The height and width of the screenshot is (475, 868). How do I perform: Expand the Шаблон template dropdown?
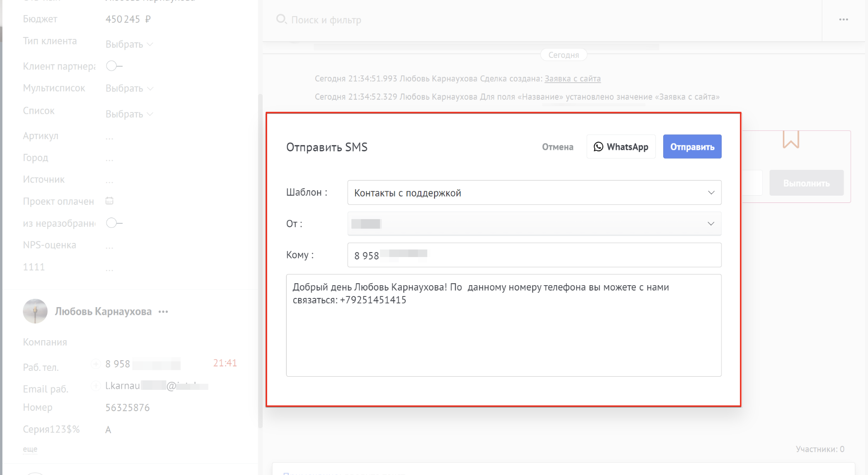[x=534, y=193]
